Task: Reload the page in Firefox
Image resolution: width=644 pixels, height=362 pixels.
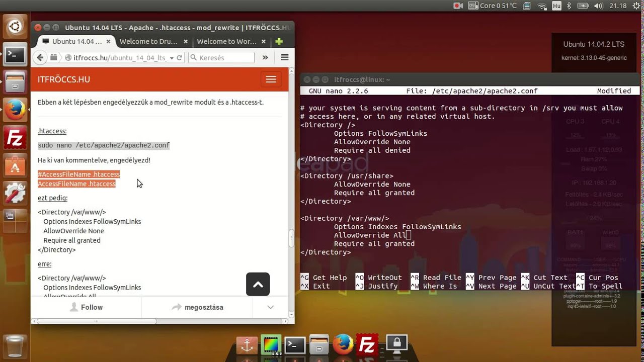Action: click(x=180, y=58)
